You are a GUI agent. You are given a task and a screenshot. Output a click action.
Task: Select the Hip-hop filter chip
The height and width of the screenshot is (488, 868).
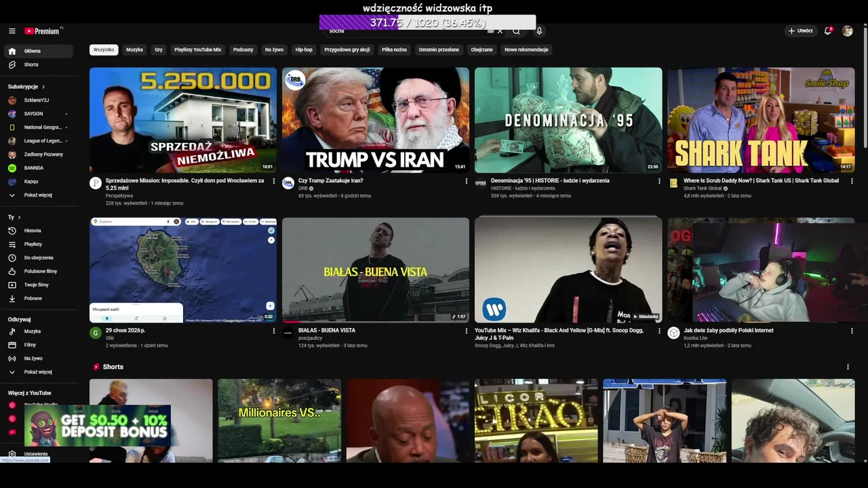pos(304,49)
